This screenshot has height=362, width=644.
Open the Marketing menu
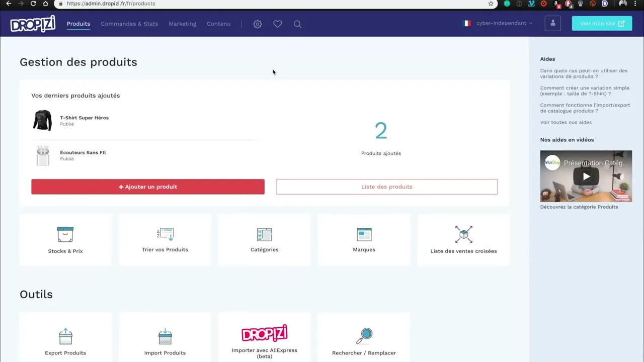tap(182, 24)
